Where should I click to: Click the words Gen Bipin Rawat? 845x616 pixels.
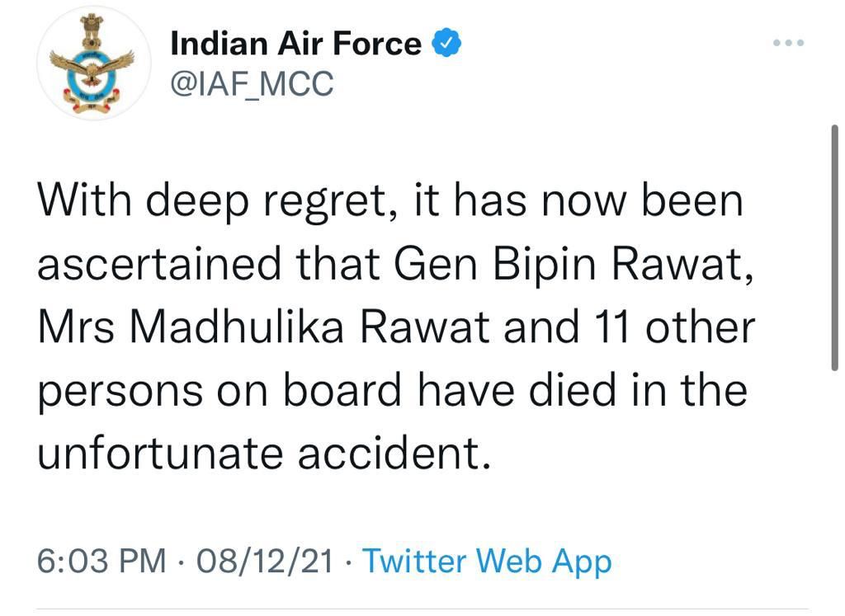[573, 265]
